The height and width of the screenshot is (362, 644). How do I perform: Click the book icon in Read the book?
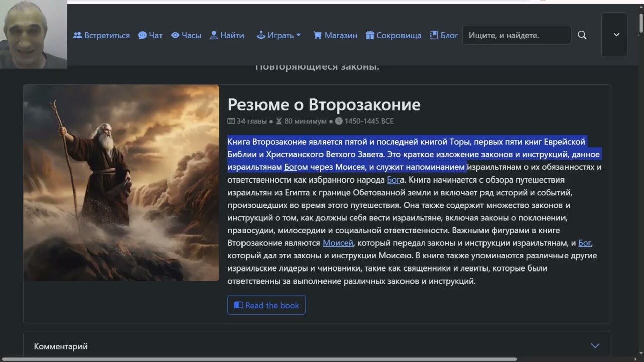238,305
